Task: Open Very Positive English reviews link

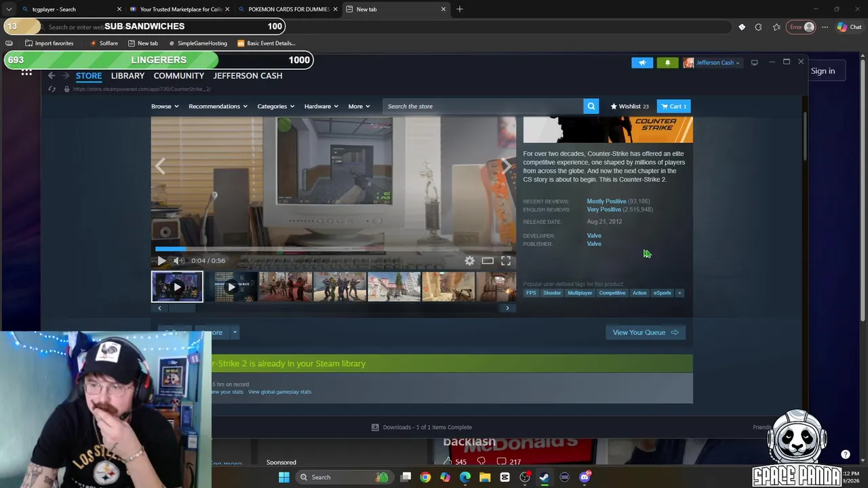Action: (604, 209)
